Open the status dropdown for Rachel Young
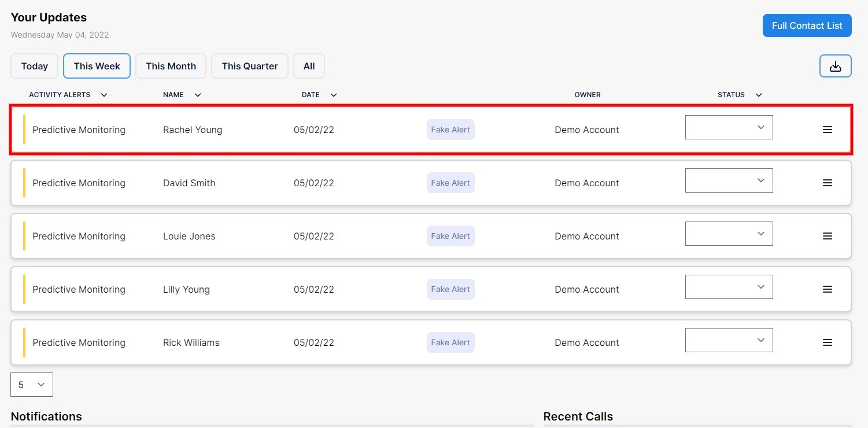The image size is (868, 428). point(729,127)
